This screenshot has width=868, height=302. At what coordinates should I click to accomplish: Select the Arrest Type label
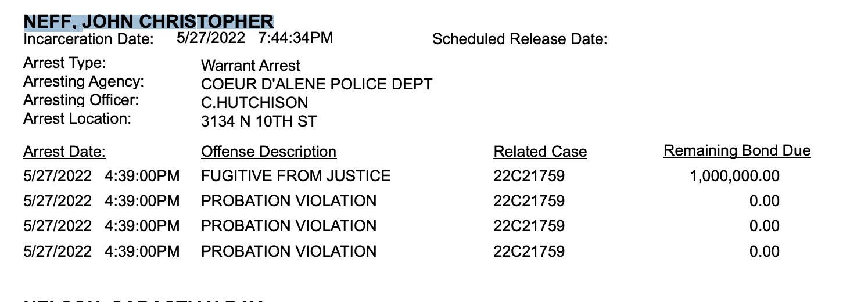click(64, 63)
